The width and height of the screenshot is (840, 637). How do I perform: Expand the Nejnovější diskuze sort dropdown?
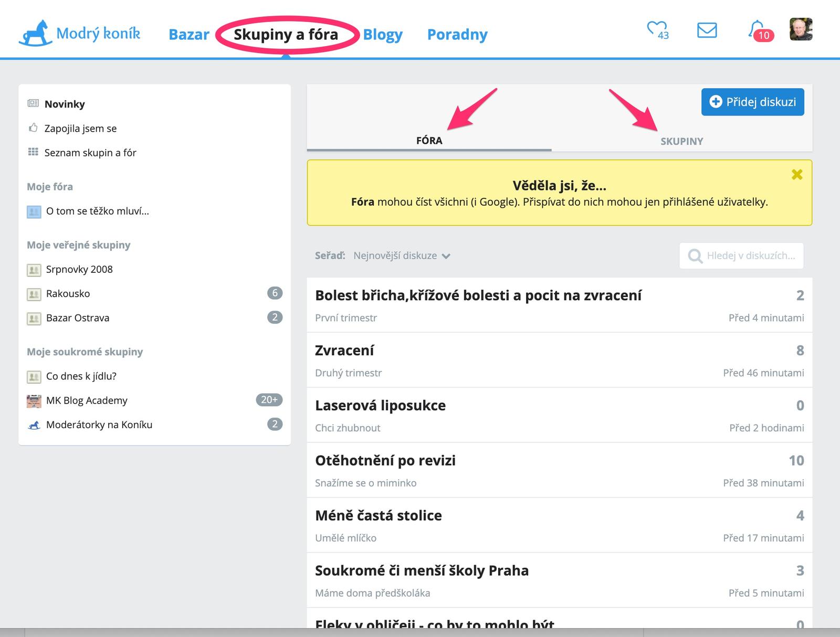tap(402, 256)
